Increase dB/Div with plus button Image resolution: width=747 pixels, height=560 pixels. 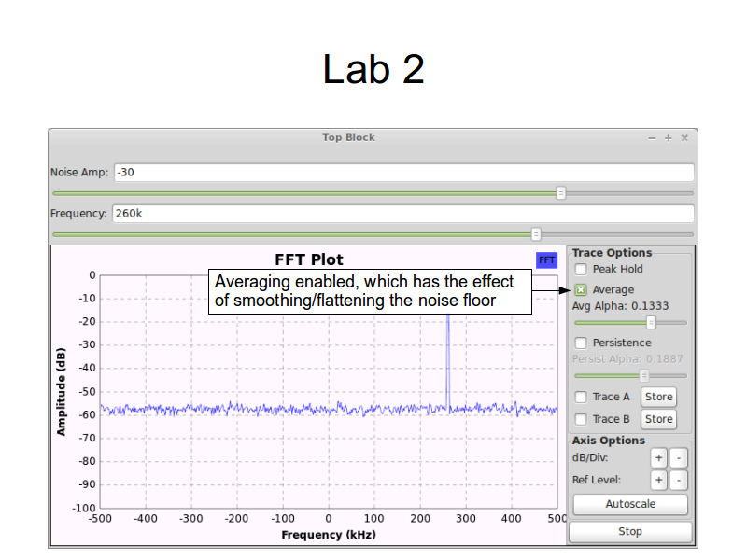[x=658, y=458]
